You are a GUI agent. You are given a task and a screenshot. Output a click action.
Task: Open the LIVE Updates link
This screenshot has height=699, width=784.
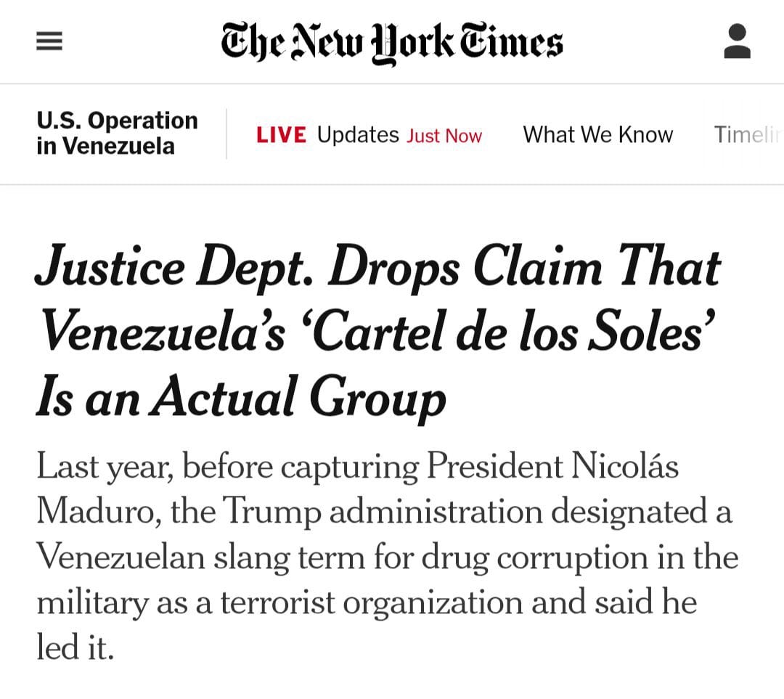point(369,135)
